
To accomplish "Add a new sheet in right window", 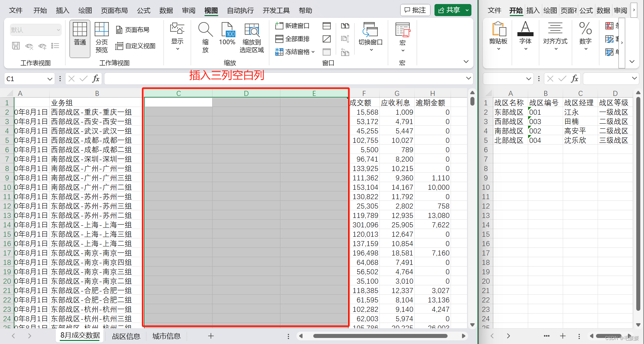I will coord(563,336).
